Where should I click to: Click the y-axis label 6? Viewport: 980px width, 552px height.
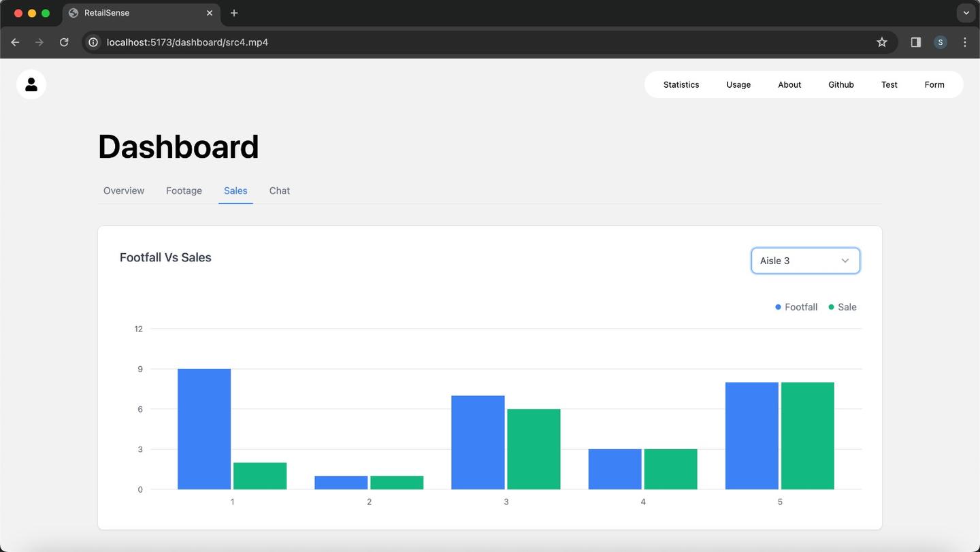[x=140, y=409]
